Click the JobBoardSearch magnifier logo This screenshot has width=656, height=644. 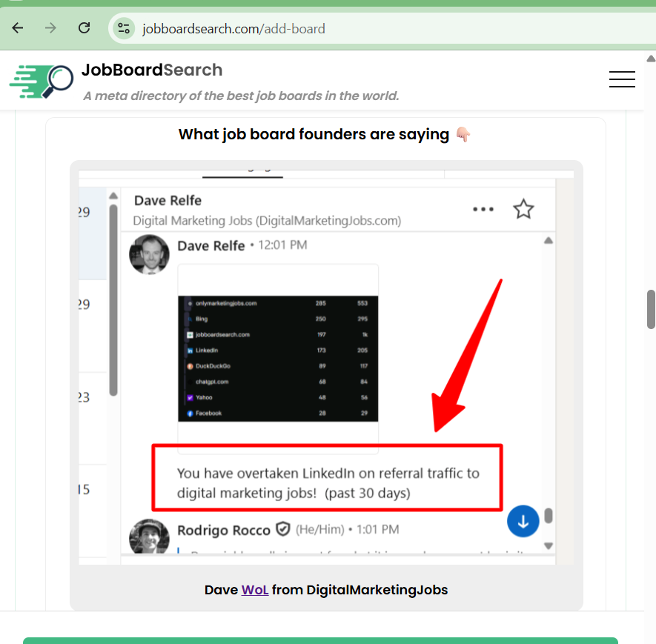42,82
